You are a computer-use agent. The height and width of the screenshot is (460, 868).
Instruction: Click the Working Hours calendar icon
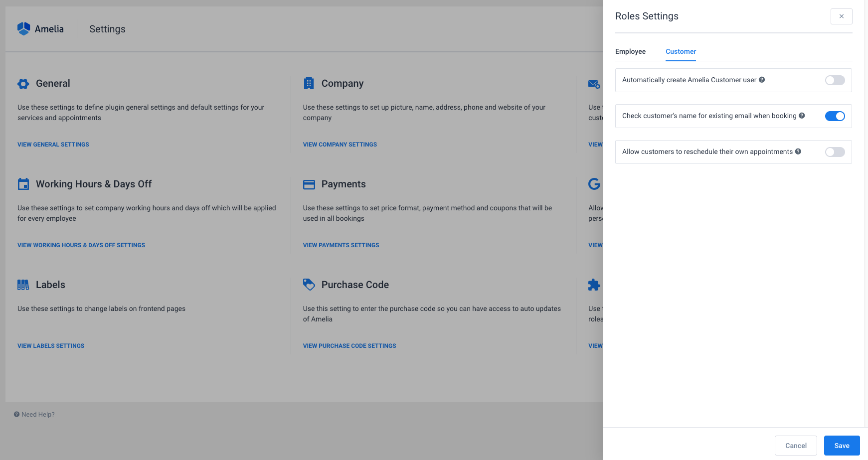point(23,184)
